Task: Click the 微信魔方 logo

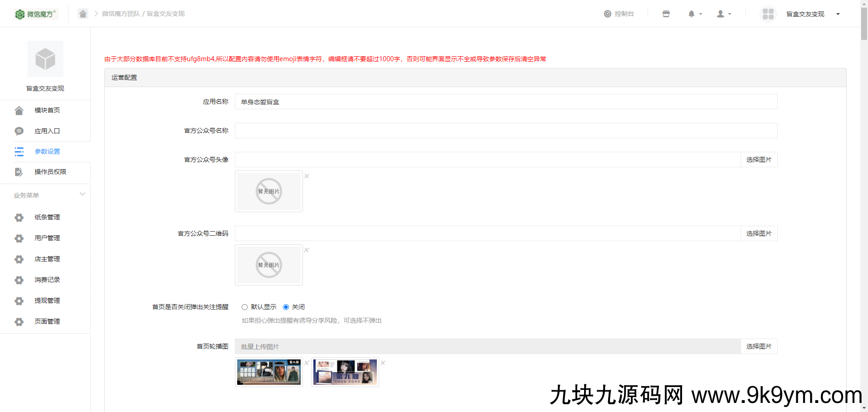Action: coord(35,14)
